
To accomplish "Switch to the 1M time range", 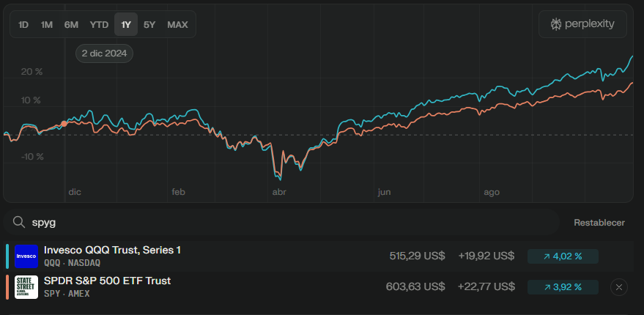I will tap(47, 24).
